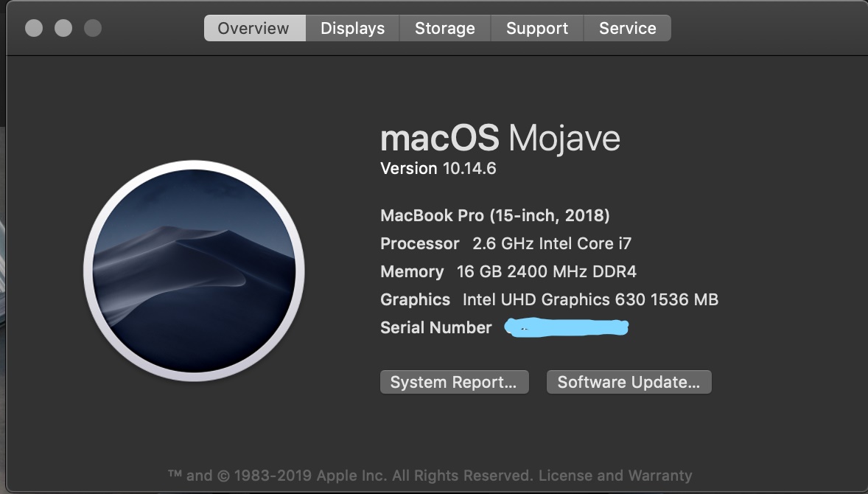The height and width of the screenshot is (494, 868).
Task: Click the Version 10.14.6 text
Action: pos(438,168)
